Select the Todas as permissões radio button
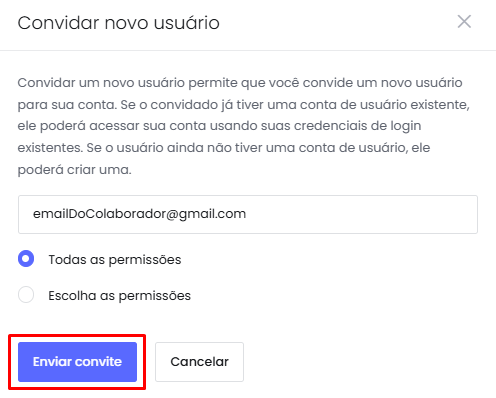Image resolution: width=496 pixels, height=398 pixels. click(x=26, y=259)
